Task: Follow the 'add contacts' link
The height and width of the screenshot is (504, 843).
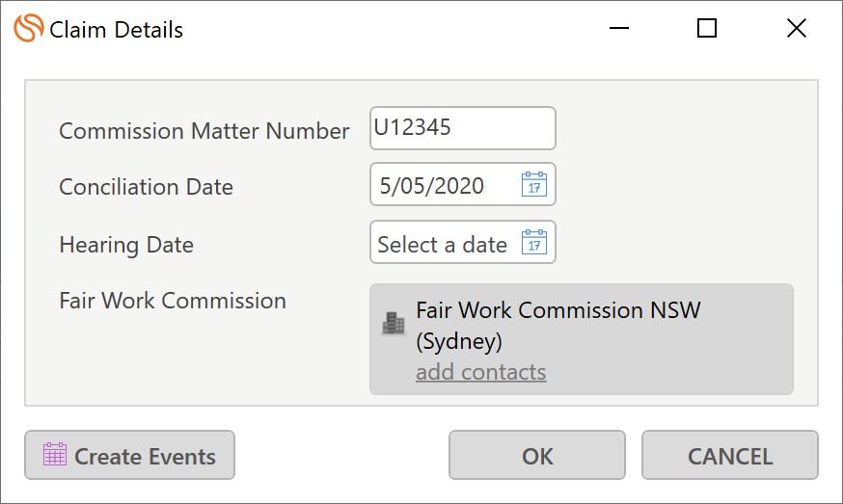Action: pyautogui.click(x=480, y=372)
